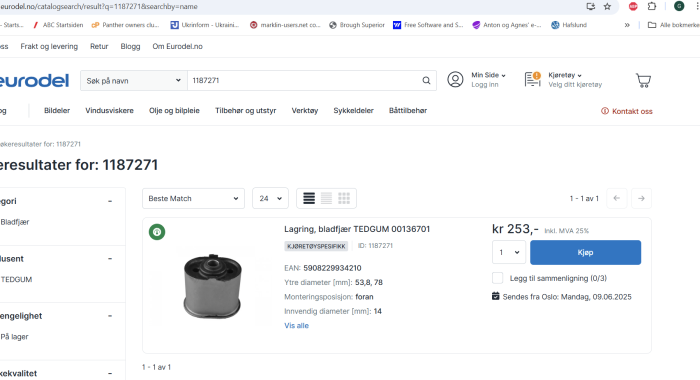Open the red ABP extension icon
Screen dimensions: 700x380
point(633,6)
